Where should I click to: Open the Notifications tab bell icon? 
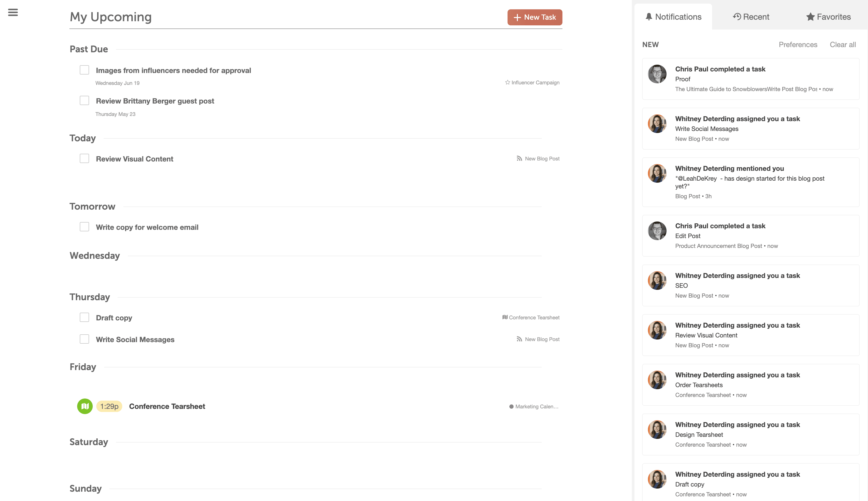click(x=649, y=17)
